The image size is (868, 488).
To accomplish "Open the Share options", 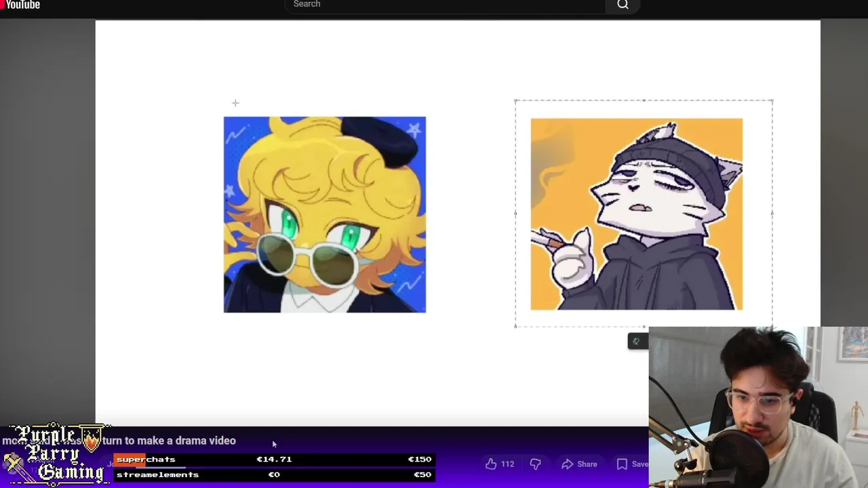I will point(579,464).
